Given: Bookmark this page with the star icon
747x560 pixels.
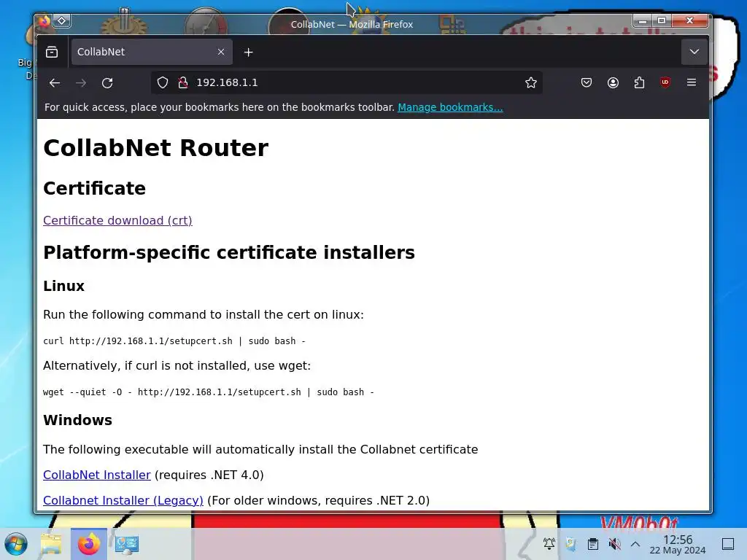Looking at the screenshot, I should (531, 83).
